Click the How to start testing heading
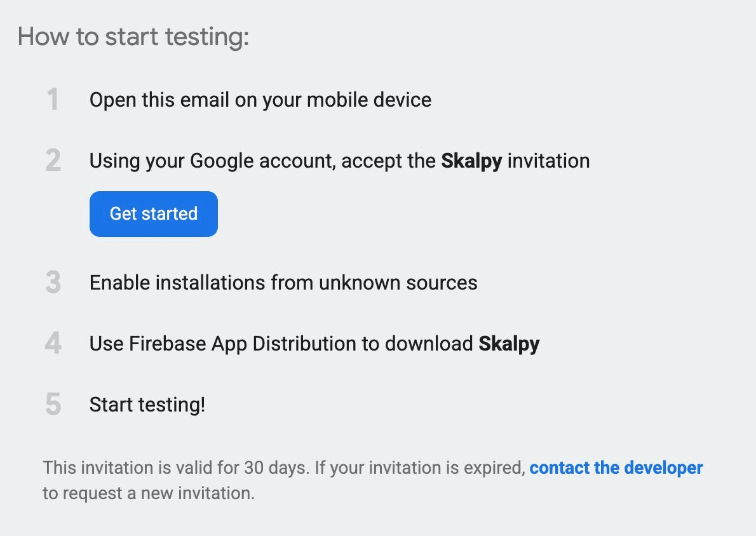 click(x=133, y=37)
